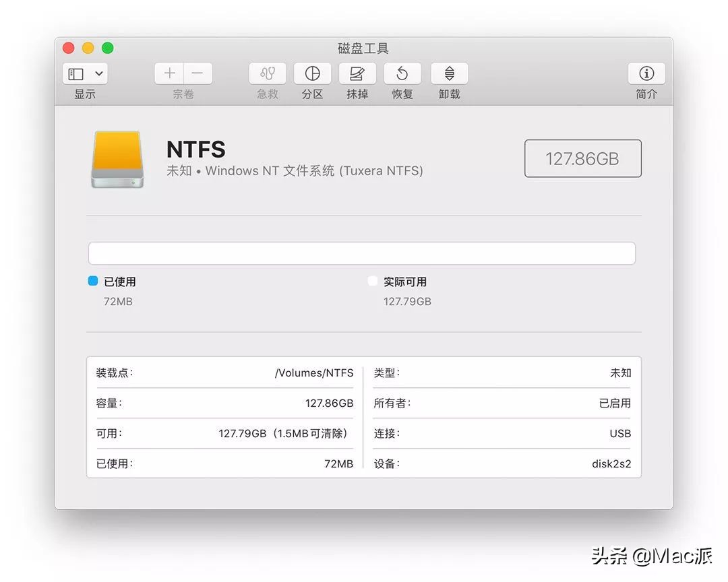Click the storage usage bar
The height and width of the screenshot is (582, 728).
pos(363,253)
